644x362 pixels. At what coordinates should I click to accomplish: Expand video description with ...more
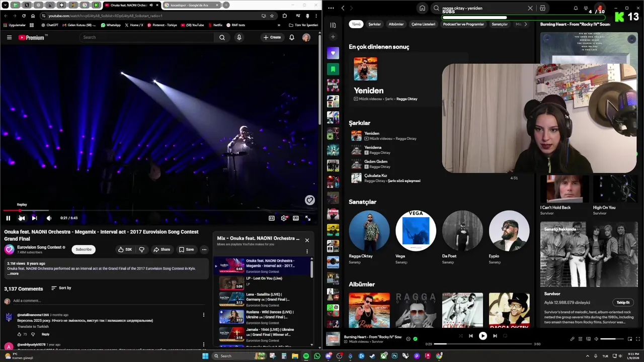tap(13, 274)
